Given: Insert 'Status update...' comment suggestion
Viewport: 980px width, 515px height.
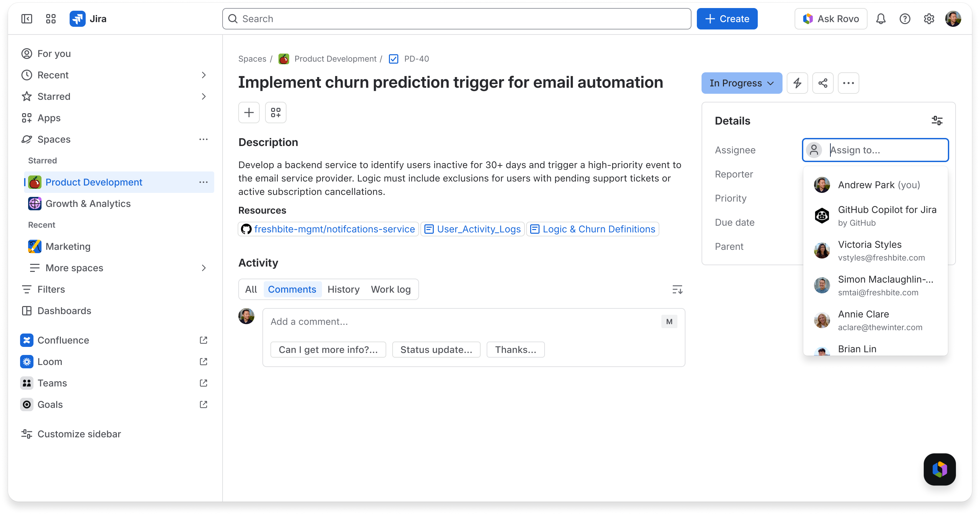Looking at the screenshot, I should (x=436, y=350).
